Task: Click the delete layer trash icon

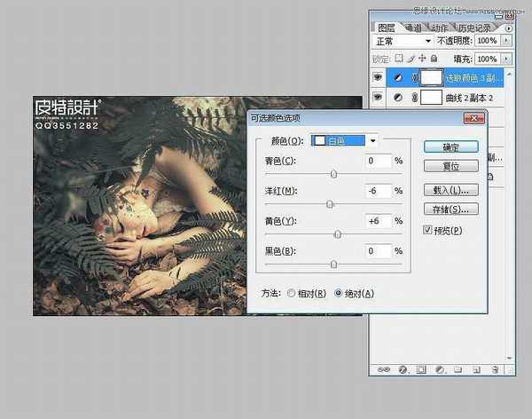Action: (x=494, y=368)
